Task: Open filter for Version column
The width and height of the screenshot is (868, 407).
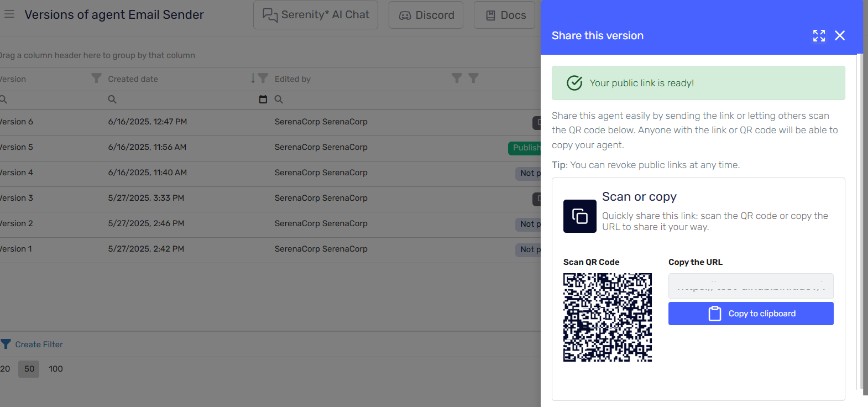Action: [96, 79]
